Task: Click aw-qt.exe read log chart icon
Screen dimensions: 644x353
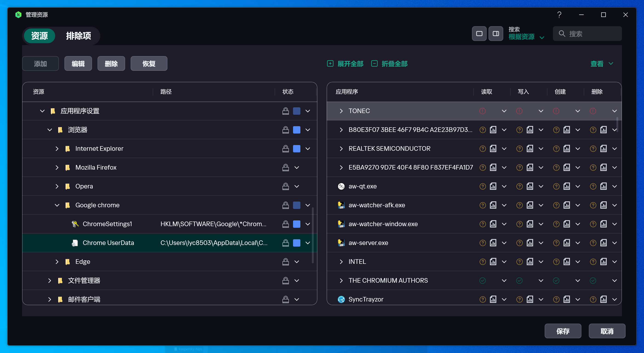Action: tap(493, 186)
